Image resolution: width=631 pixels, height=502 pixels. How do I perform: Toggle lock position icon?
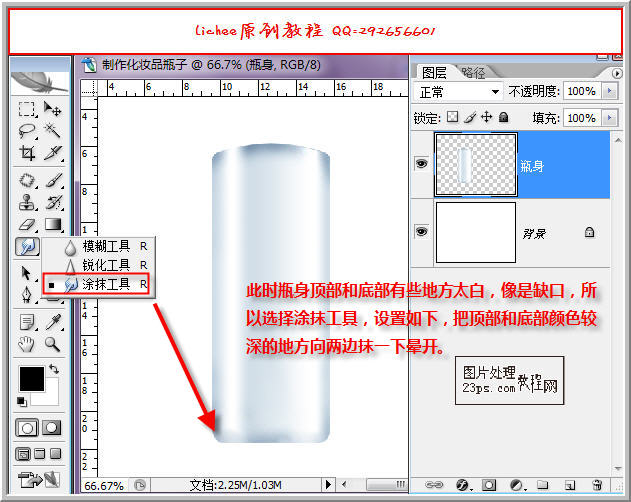[487, 117]
